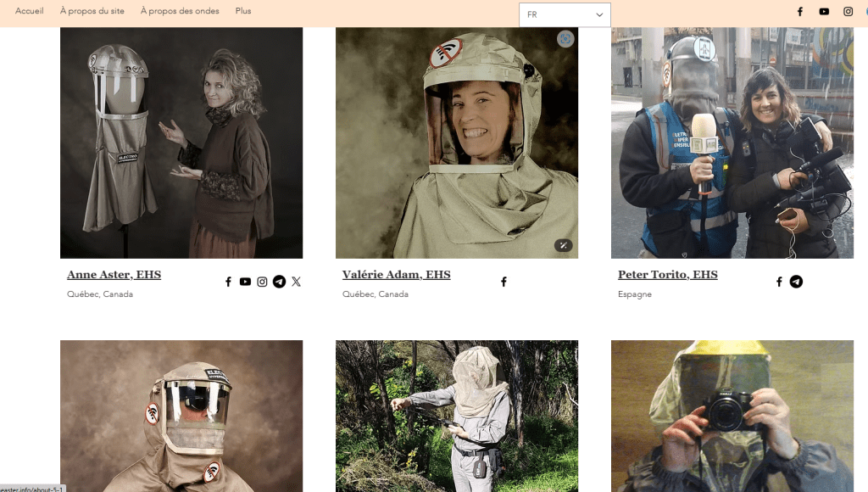868x492 pixels.
Task: Expand the Plus menu
Action: 243,11
